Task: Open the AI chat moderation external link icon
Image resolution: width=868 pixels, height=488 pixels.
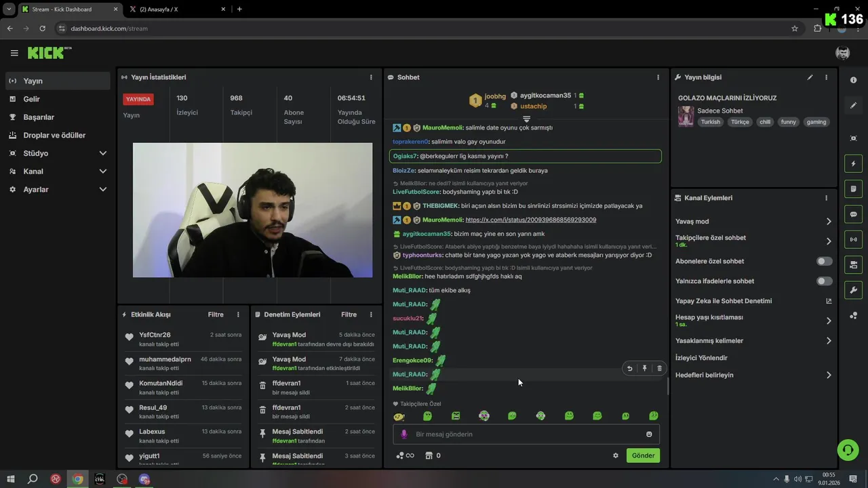Action: [x=829, y=301]
